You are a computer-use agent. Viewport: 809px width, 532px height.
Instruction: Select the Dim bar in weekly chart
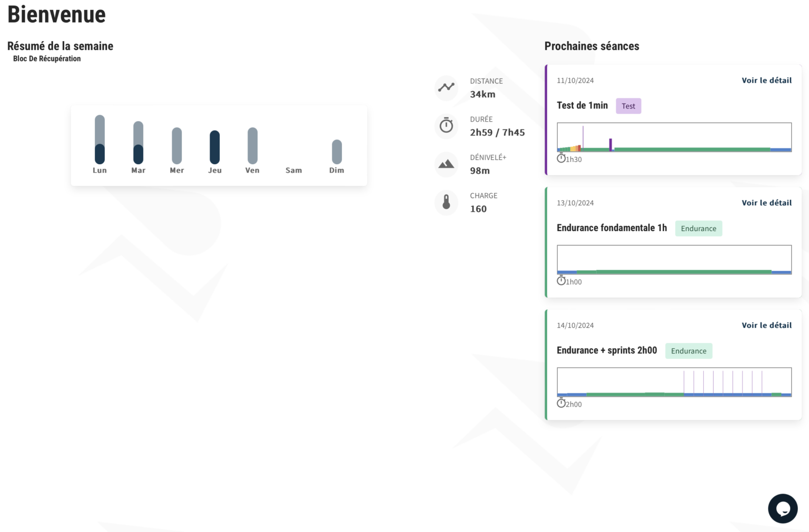click(x=337, y=152)
